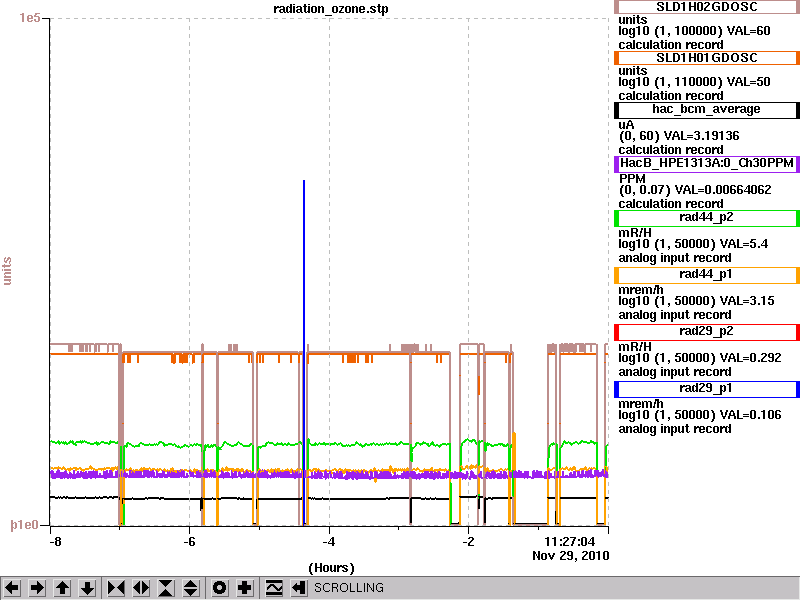Select the rad29_p1 curve legend
800x600 pixels.
click(707, 389)
